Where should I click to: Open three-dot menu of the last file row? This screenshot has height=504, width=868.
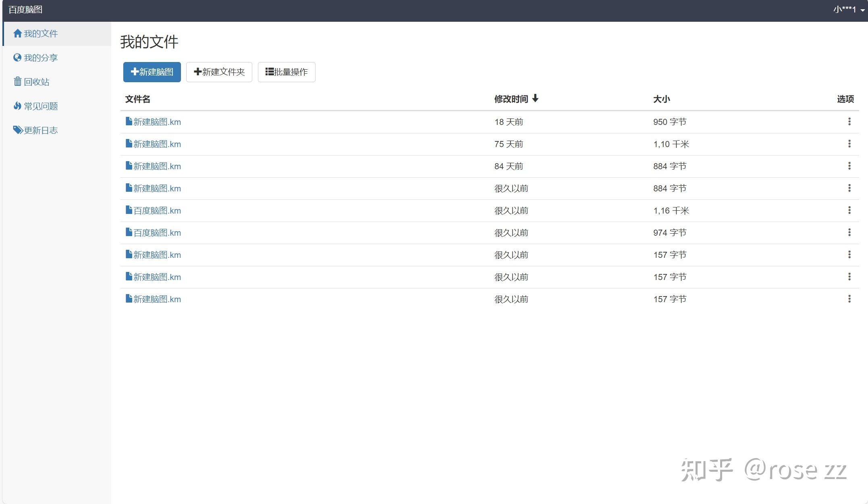849,299
